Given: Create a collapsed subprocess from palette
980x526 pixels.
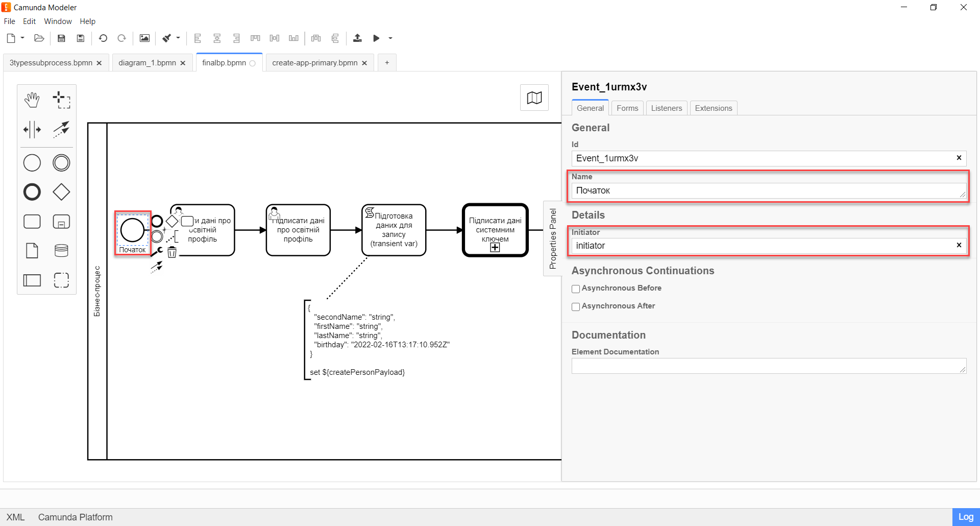Looking at the screenshot, I should pos(61,222).
